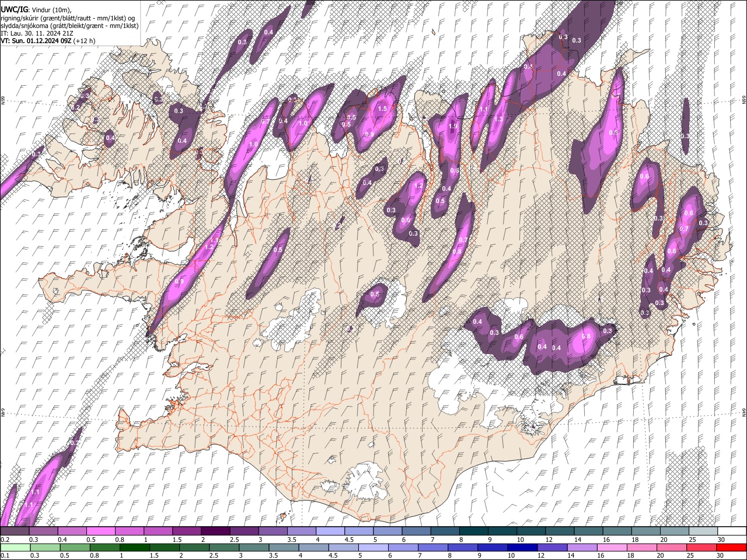Select lower legend swatch labeled 4
747x560 pixels.
[x=314, y=547]
